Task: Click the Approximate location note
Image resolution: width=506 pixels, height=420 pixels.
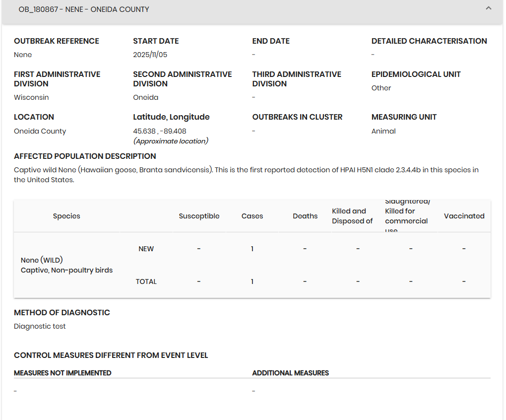Action: pyautogui.click(x=171, y=141)
